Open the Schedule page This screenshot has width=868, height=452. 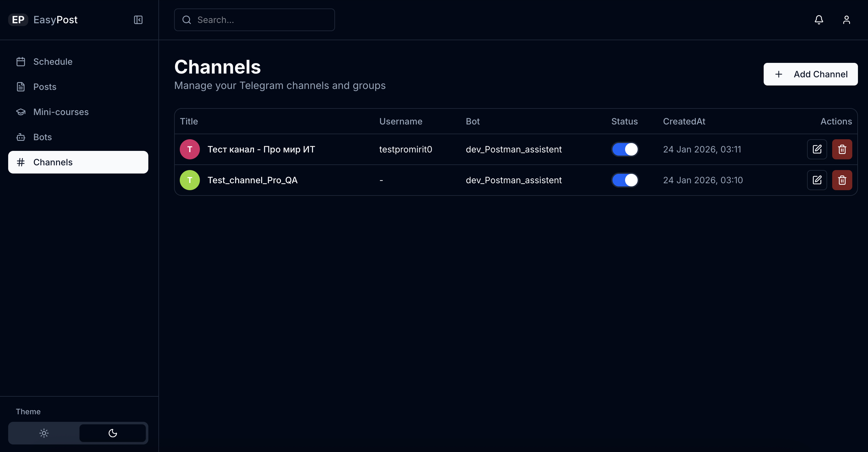coord(52,62)
